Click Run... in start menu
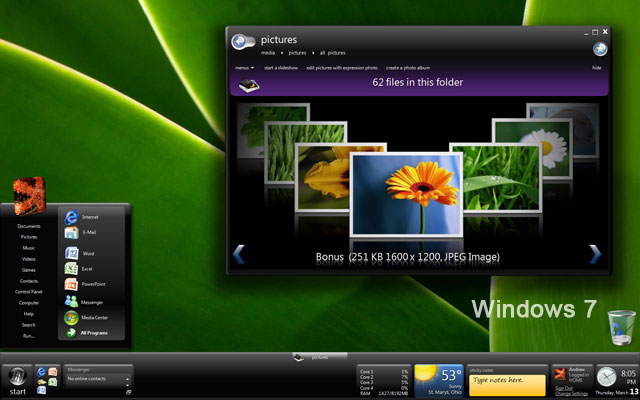640x400 pixels. (29, 336)
